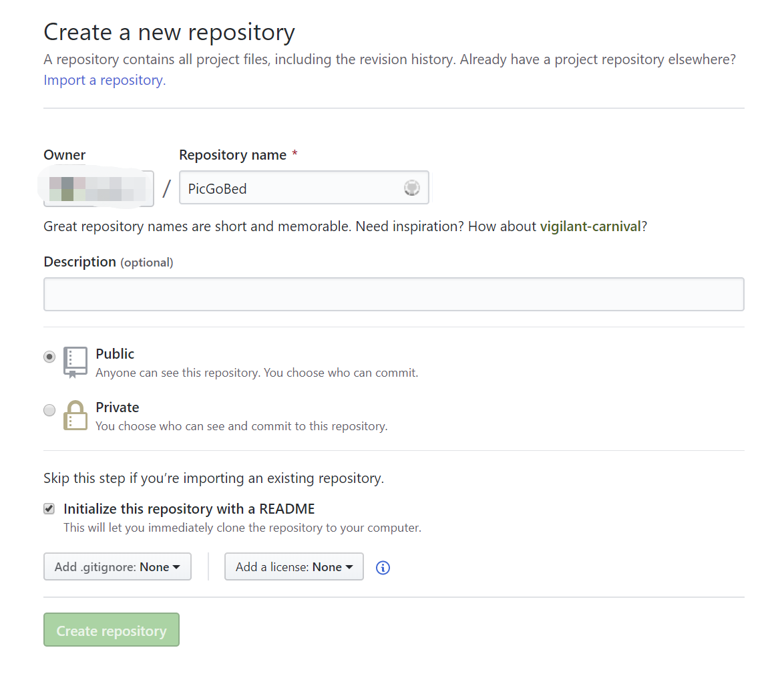Focus the Description input field
This screenshot has width=784, height=676.
[394, 294]
